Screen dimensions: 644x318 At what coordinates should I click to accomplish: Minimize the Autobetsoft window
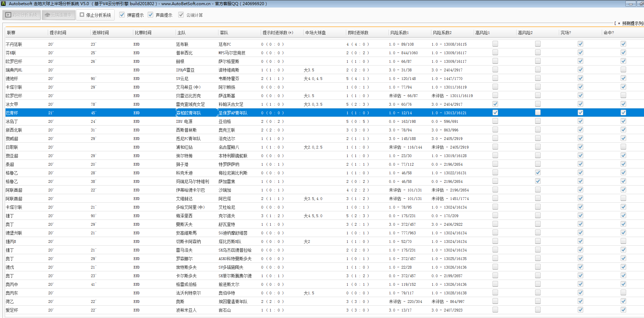pos(630,4)
